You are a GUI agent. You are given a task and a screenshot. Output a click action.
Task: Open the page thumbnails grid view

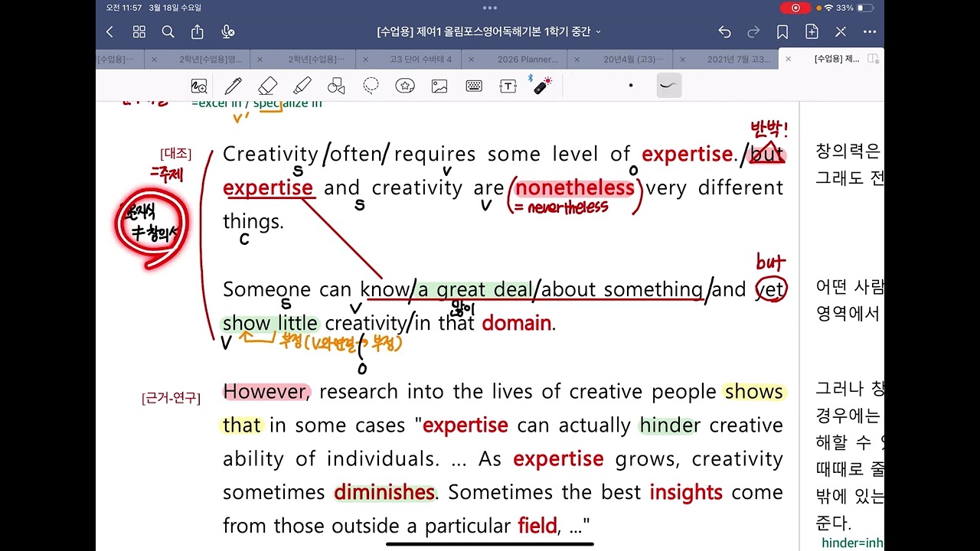pos(139,31)
